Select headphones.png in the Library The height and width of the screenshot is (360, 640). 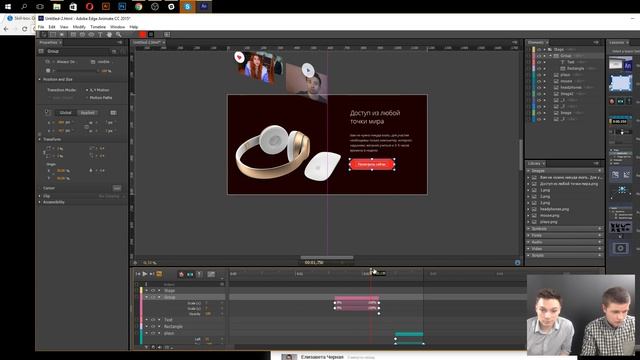[554, 209]
